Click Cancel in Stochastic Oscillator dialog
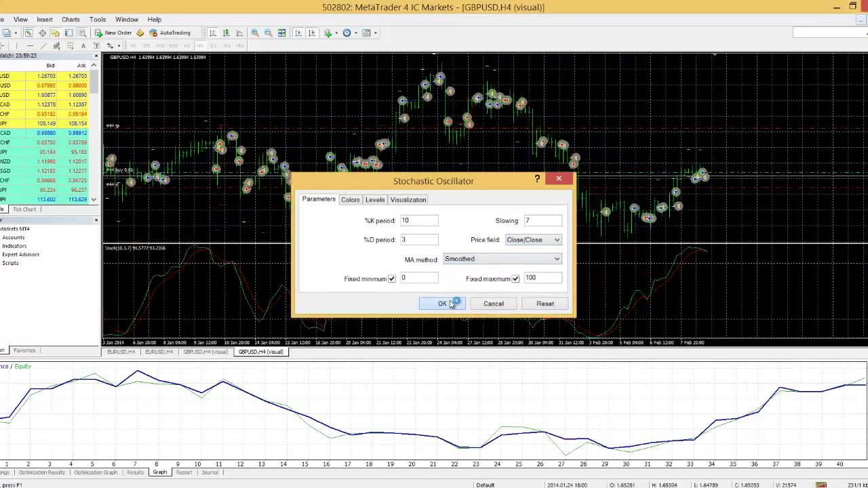Viewport: 868px width, 488px height. click(494, 304)
